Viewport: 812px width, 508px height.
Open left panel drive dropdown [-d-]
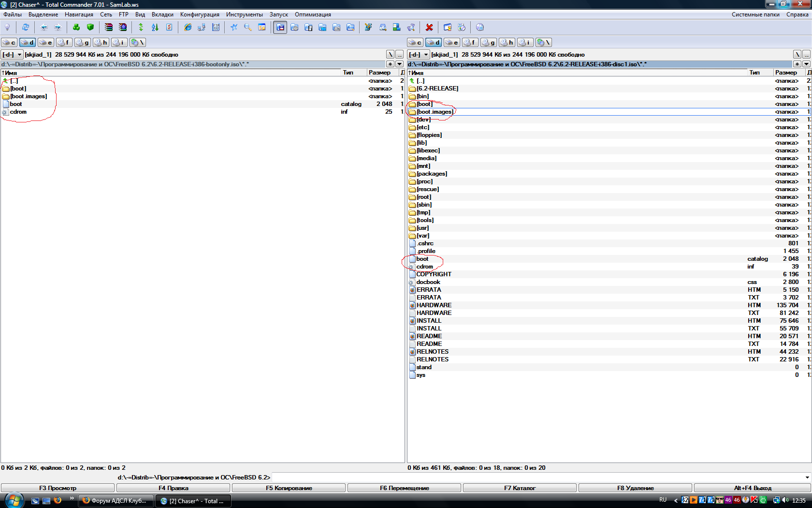tap(12, 55)
